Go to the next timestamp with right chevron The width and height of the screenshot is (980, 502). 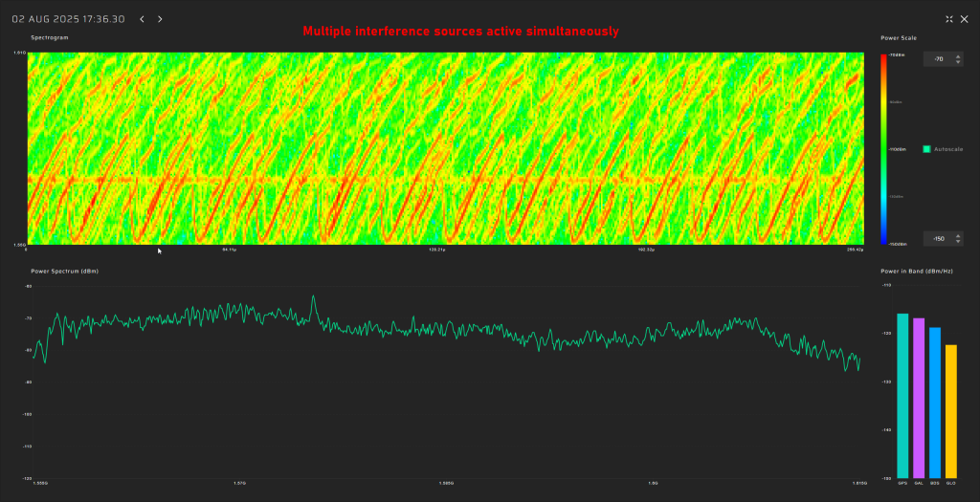pos(160,19)
